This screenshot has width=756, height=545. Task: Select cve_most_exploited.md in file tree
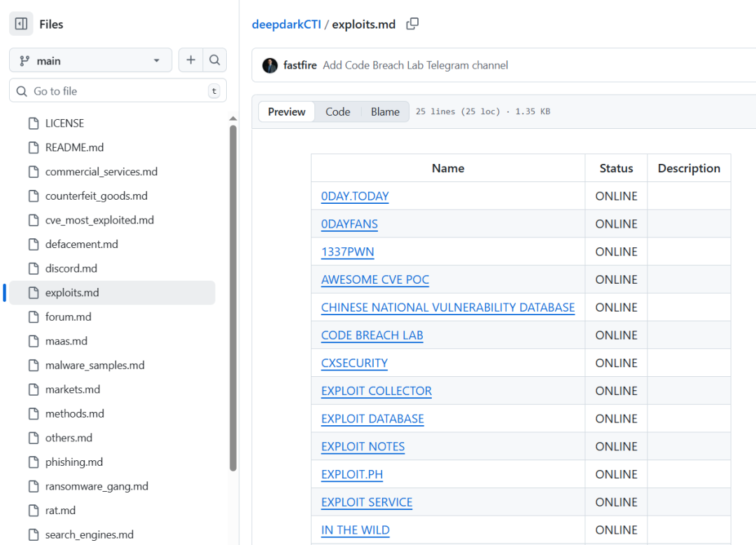[x=112, y=220]
